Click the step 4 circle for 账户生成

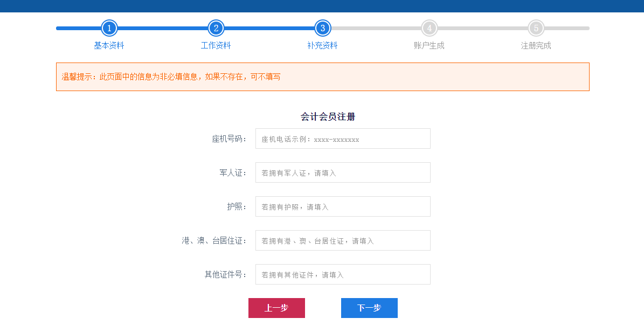coord(428,28)
